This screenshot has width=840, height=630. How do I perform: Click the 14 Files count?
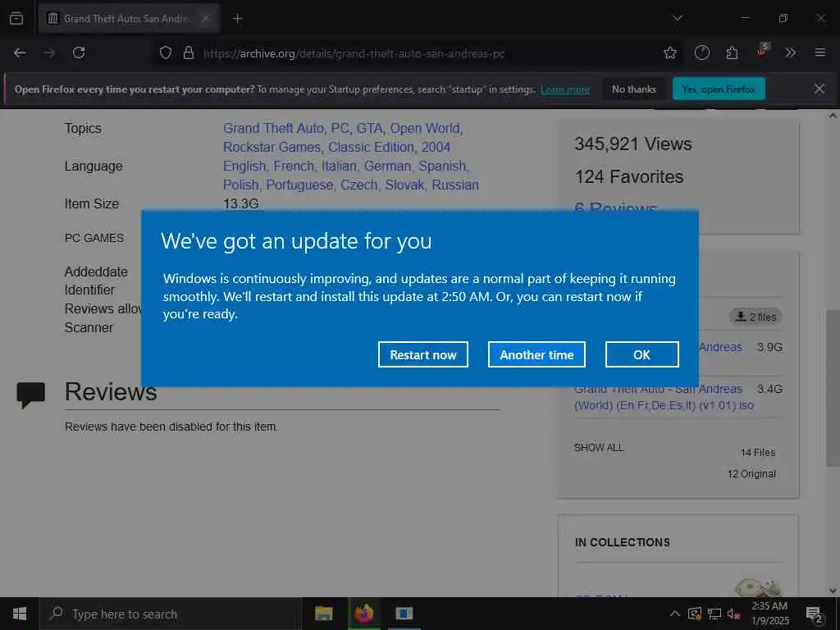757,453
